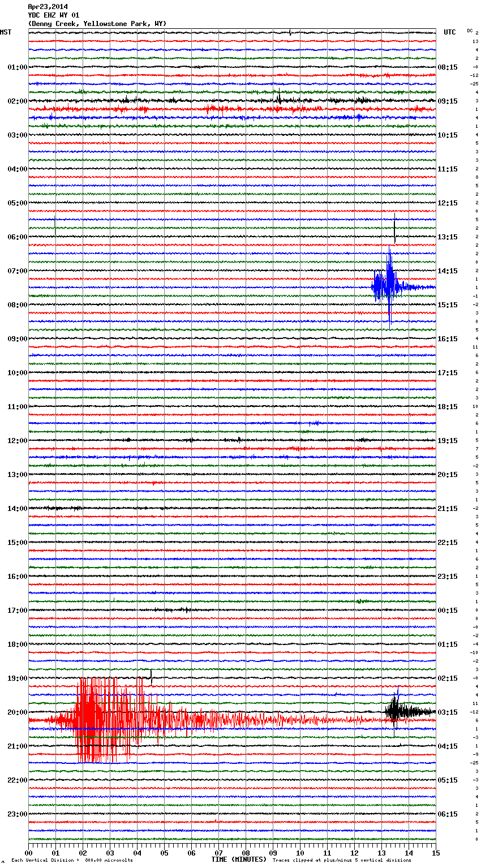Click the 18:15 UTC time label
The image size is (481, 868).
tap(448, 407)
